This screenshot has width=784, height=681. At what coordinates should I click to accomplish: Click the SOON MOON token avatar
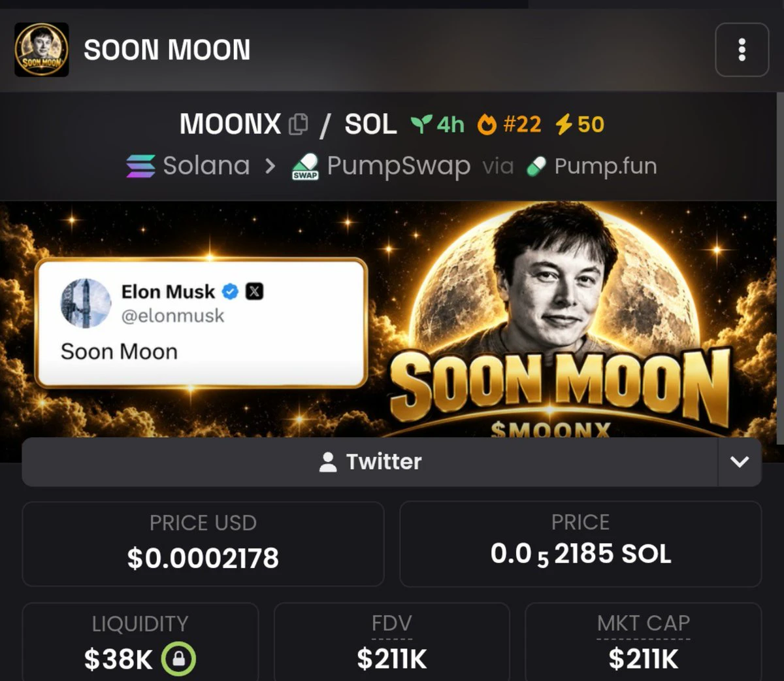(x=42, y=50)
